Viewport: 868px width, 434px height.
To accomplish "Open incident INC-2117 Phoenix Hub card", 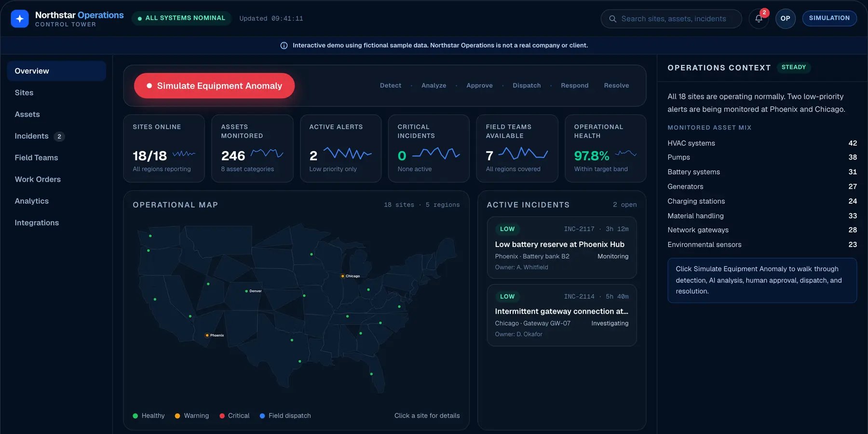I will click(x=562, y=248).
